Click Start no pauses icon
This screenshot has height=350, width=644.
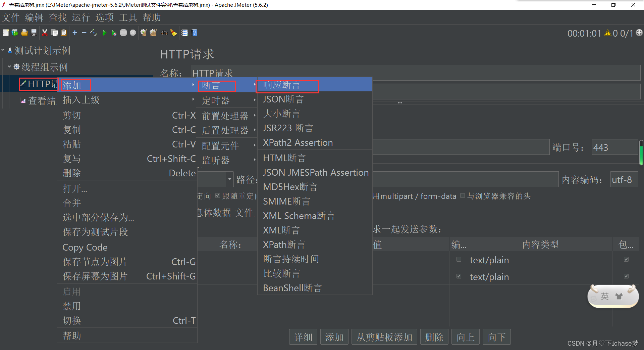[114, 33]
